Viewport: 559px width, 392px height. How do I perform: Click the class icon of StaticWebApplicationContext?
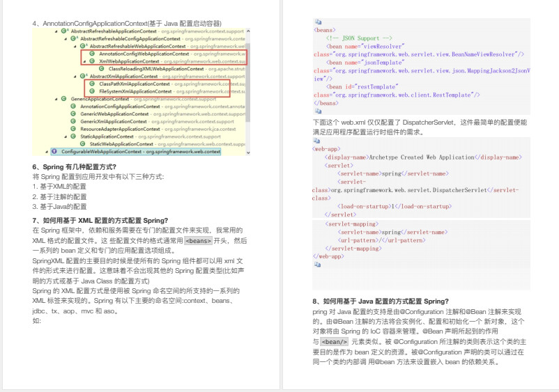(x=83, y=144)
